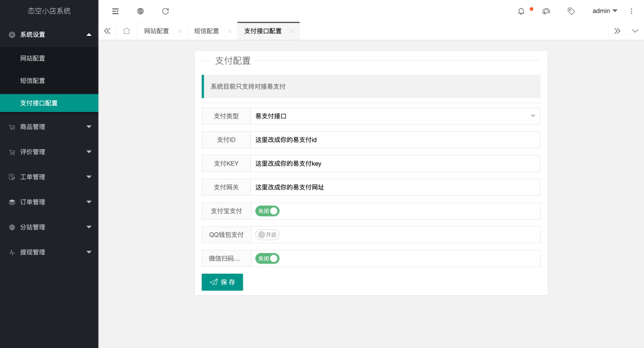Viewport: 644px width, 348px height.
Task: Switch to the 短信配置 tab
Action: pyautogui.click(x=206, y=31)
